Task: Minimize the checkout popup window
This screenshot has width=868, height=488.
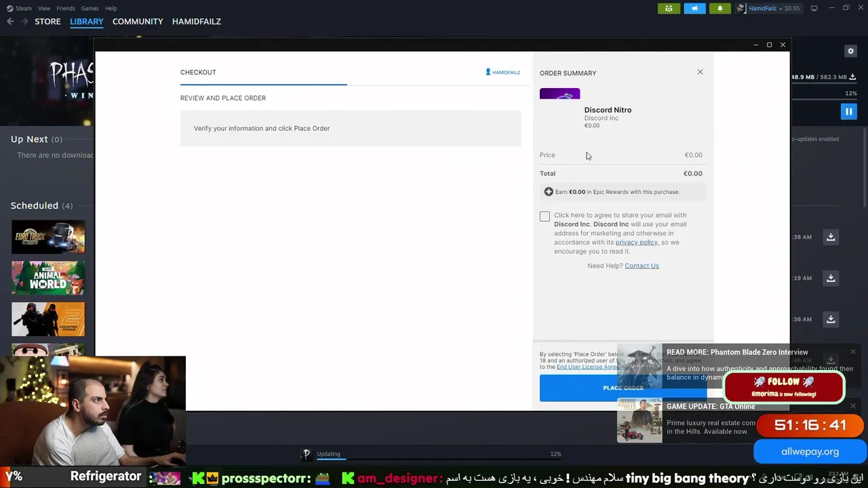Action: coord(755,45)
